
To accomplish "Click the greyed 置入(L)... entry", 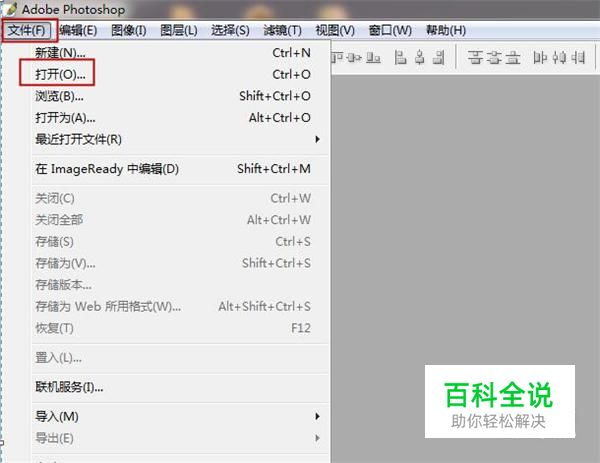I will point(180,358).
